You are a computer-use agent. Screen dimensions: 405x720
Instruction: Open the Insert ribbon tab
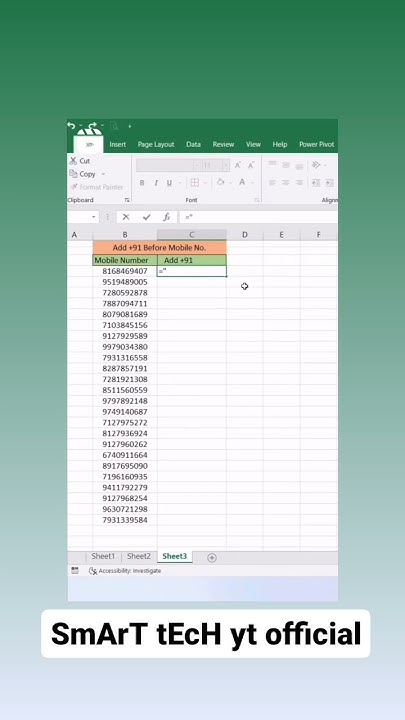pyautogui.click(x=118, y=144)
